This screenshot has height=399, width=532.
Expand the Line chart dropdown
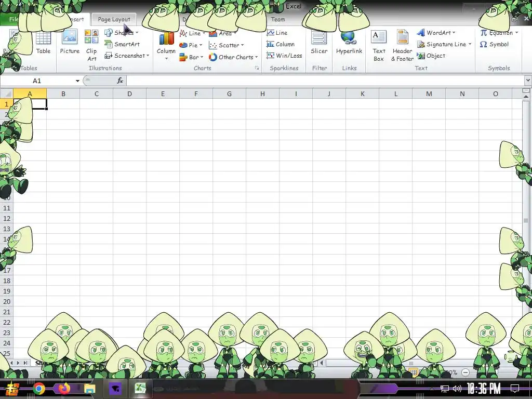click(x=192, y=33)
